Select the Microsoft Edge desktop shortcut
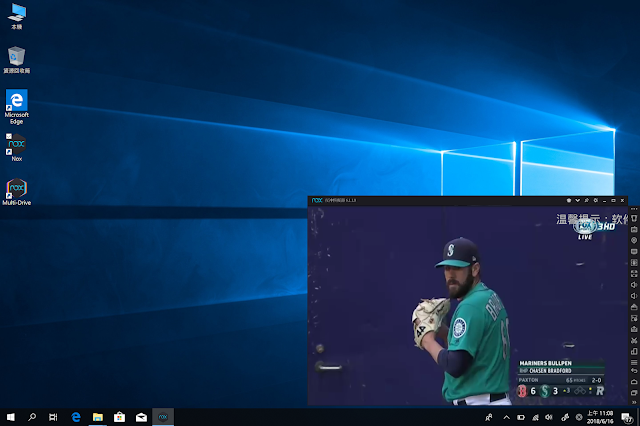640x426 pixels. (x=17, y=107)
